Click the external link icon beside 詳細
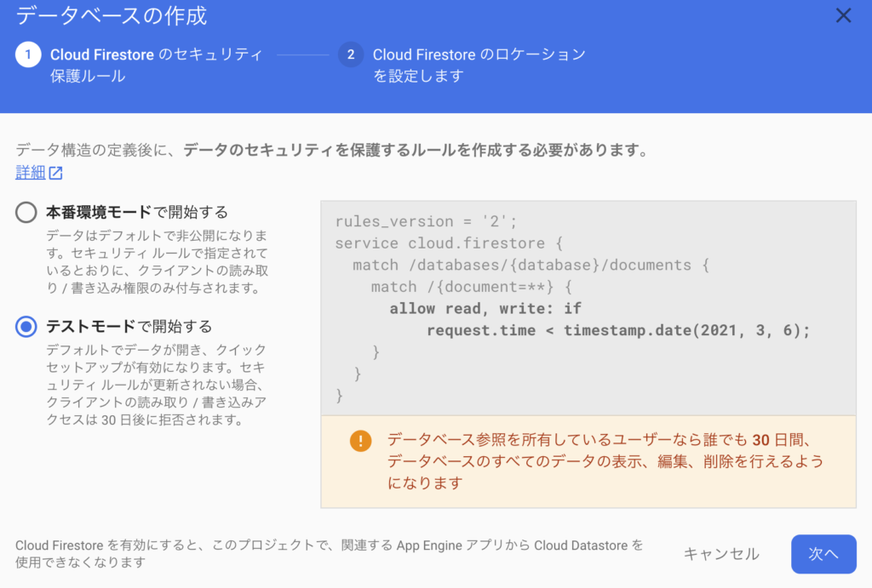Viewport: 872px width, 588px height. click(55, 174)
